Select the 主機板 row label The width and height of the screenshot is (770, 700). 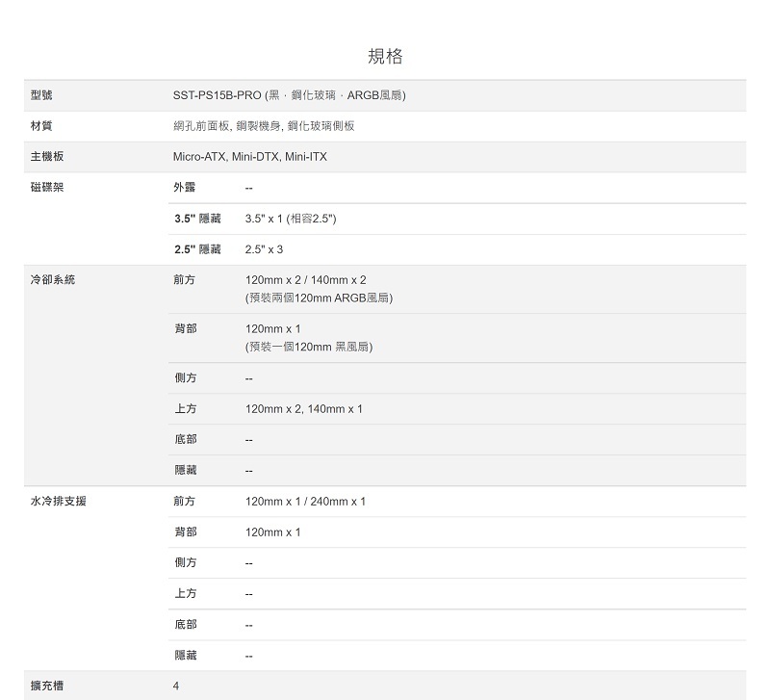[46, 156]
